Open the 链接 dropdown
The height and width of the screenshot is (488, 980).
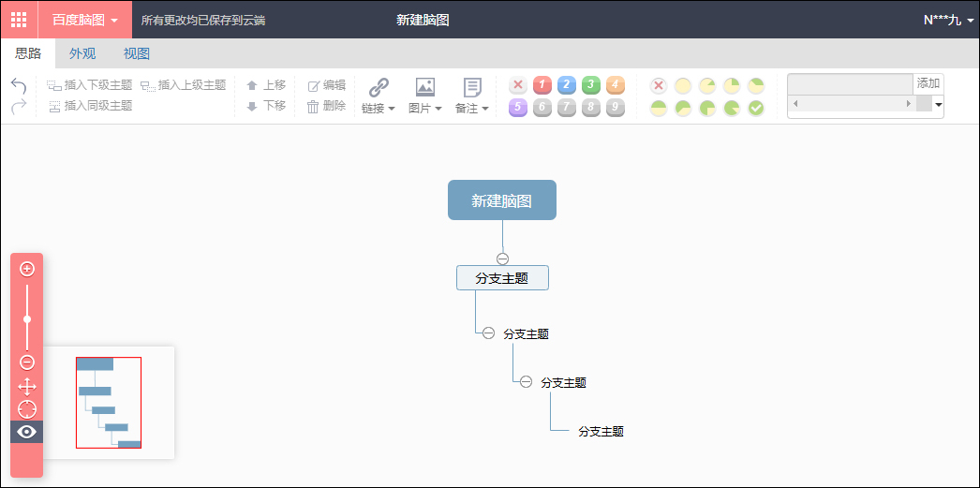379,95
